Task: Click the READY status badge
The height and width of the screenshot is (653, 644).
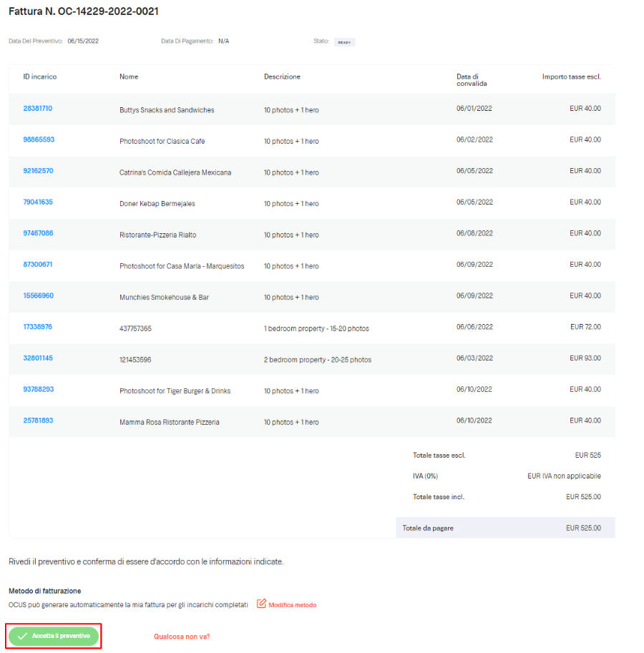Action: [x=344, y=42]
